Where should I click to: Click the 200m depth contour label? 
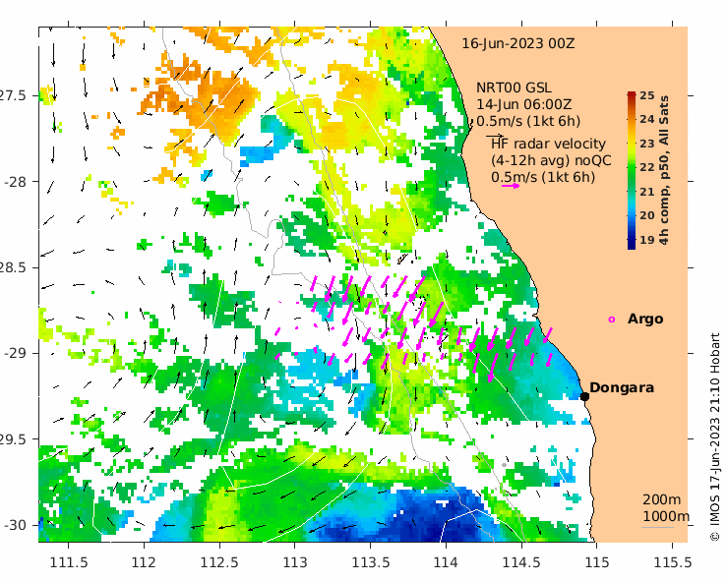point(662,499)
